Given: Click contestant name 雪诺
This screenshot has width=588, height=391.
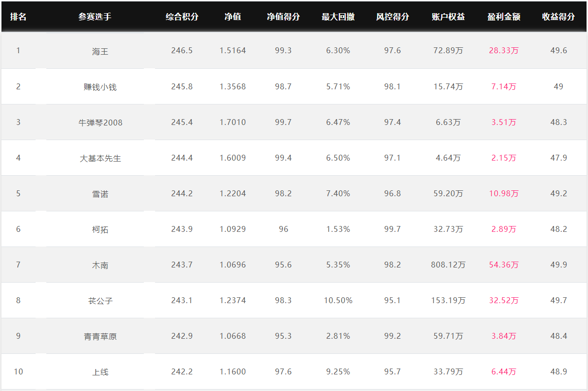Looking at the screenshot, I should coord(100,194).
